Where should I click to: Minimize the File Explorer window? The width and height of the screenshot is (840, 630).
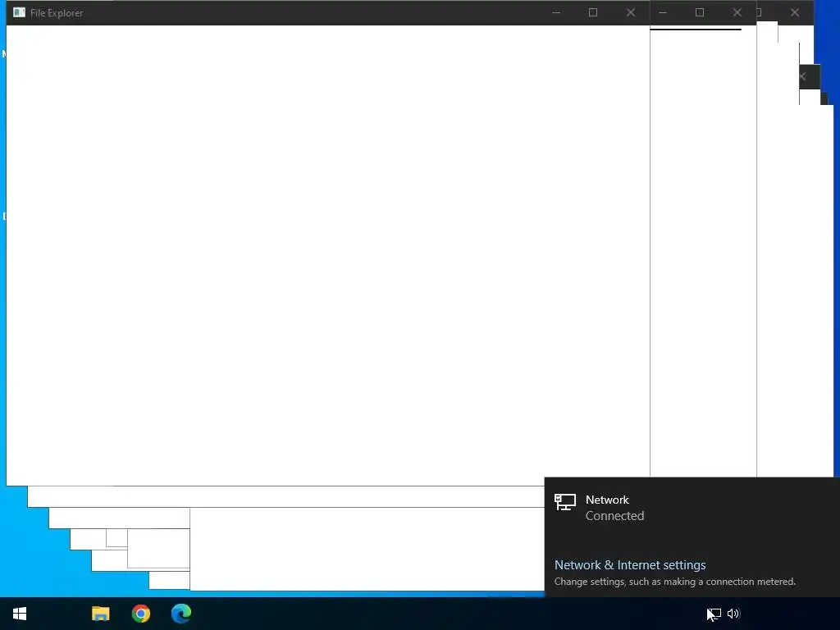(556, 12)
